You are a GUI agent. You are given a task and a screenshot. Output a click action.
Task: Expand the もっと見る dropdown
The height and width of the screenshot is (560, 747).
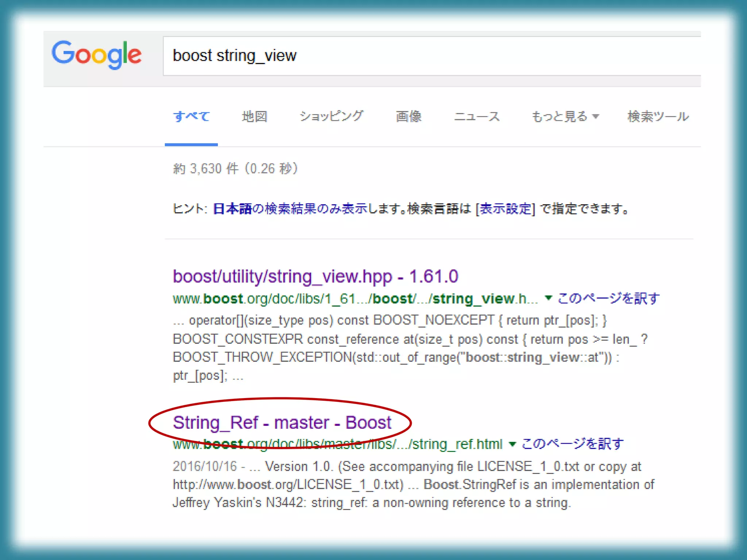coord(565,117)
